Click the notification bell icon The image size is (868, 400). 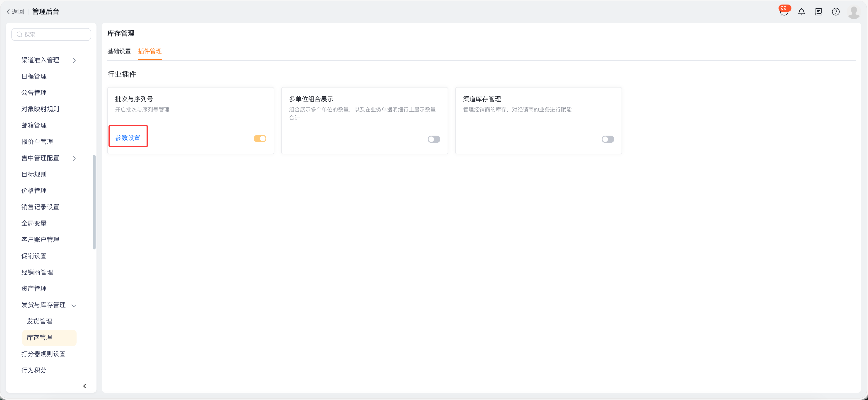801,12
